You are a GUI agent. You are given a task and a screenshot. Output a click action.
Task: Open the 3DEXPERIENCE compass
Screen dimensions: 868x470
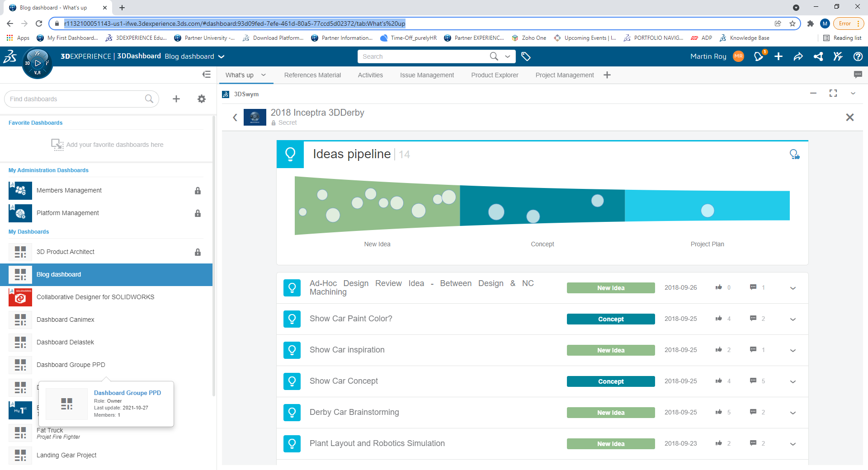[x=37, y=64]
